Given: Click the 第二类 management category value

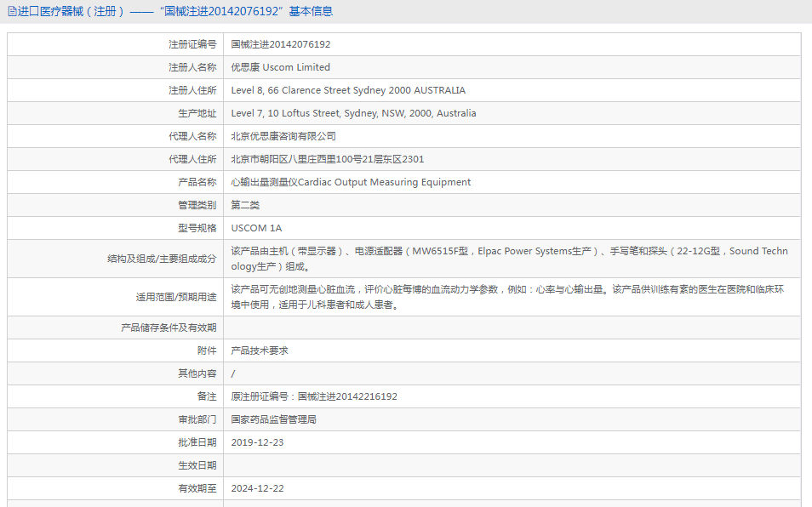Looking at the screenshot, I should click(245, 205).
